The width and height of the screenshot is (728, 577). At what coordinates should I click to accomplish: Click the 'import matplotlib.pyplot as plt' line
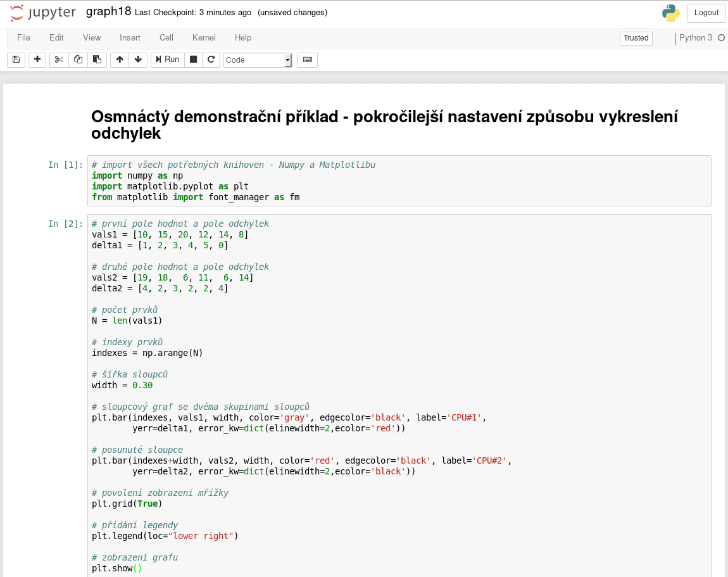pyautogui.click(x=170, y=186)
